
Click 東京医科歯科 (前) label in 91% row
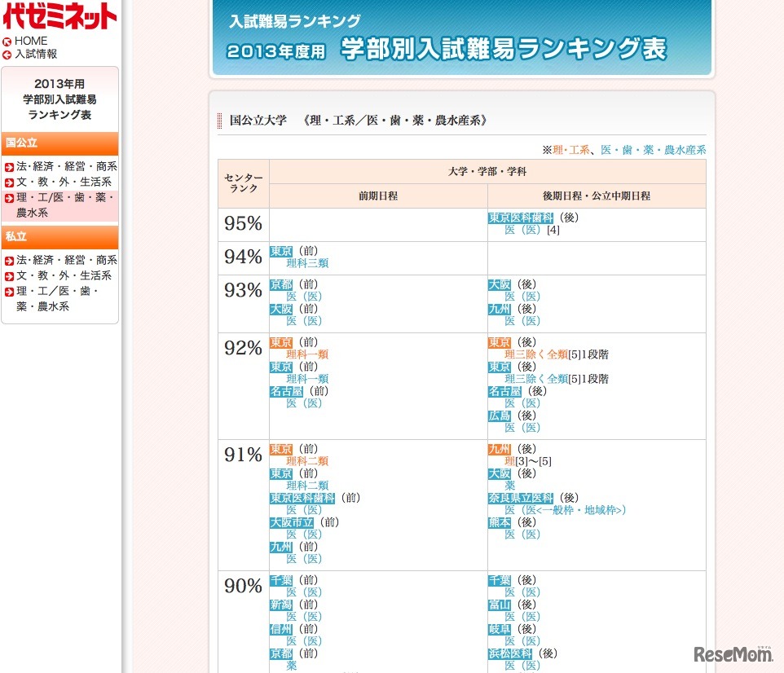tap(302, 498)
